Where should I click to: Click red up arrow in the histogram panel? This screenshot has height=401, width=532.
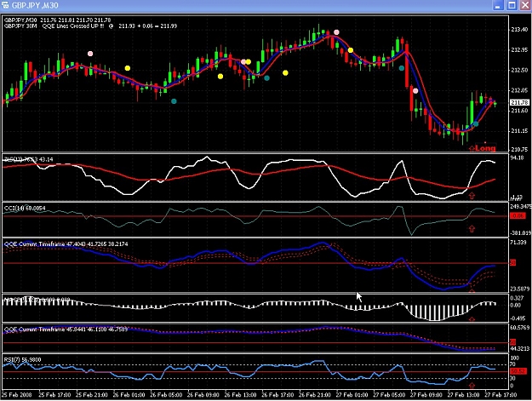pos(472,319)
